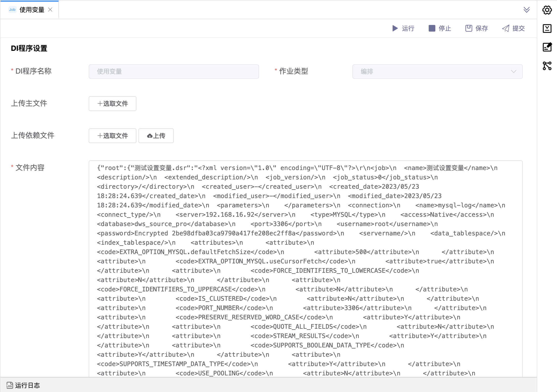The height and width of the screenshot is (392, 557).
Task: Click the run log (运行日志) icon
Action: pos(10,385)
